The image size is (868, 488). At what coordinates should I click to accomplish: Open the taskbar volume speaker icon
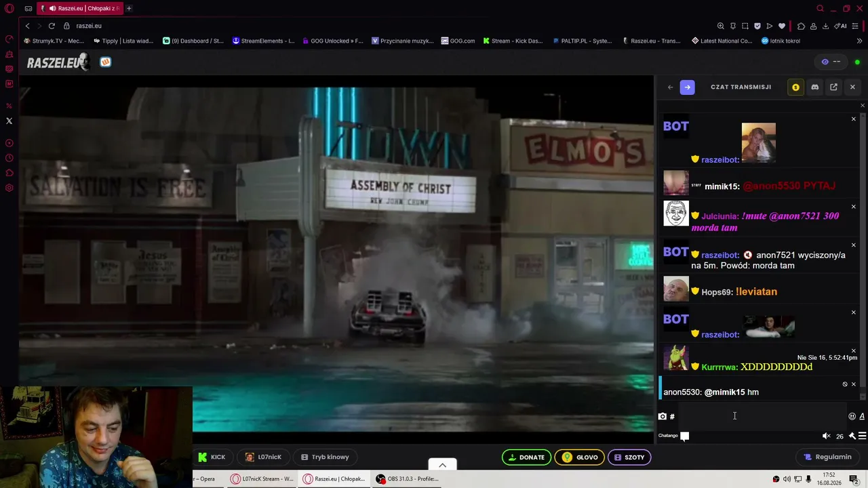pyautogui.click(x=787, y=479)
